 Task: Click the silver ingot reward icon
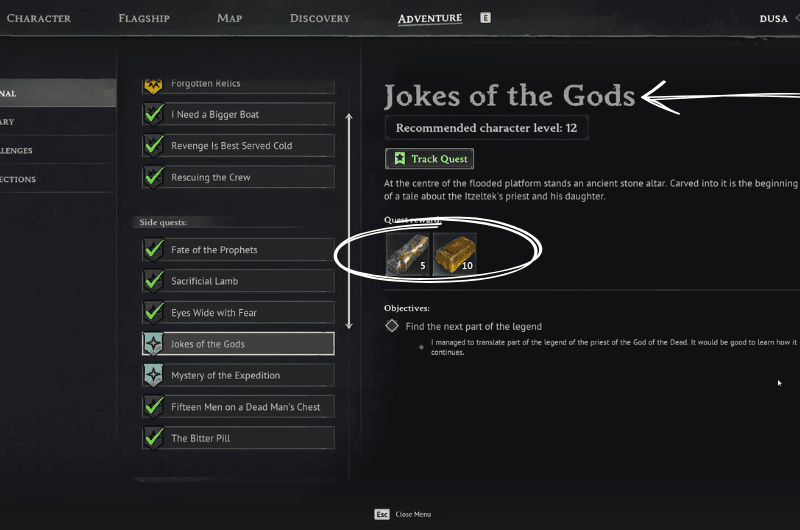tap(407, 254)
